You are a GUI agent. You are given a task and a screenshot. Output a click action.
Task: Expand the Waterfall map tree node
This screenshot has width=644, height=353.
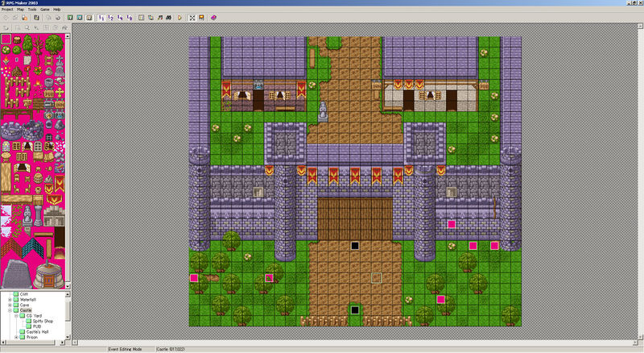[x=9, y=298]
